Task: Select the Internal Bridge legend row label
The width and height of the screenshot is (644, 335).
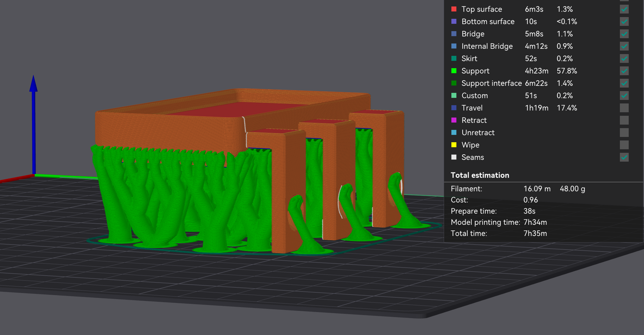Action: click(487, 46)
